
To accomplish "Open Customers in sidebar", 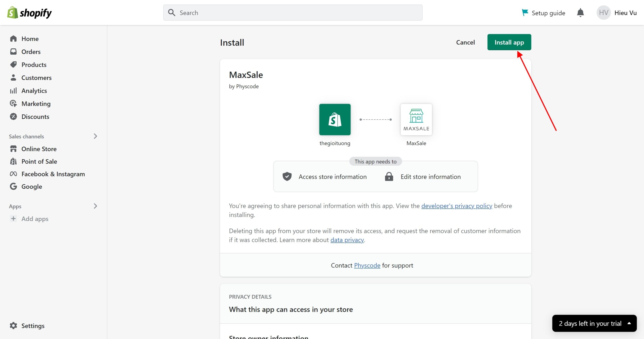I will (x=36, y=78).
